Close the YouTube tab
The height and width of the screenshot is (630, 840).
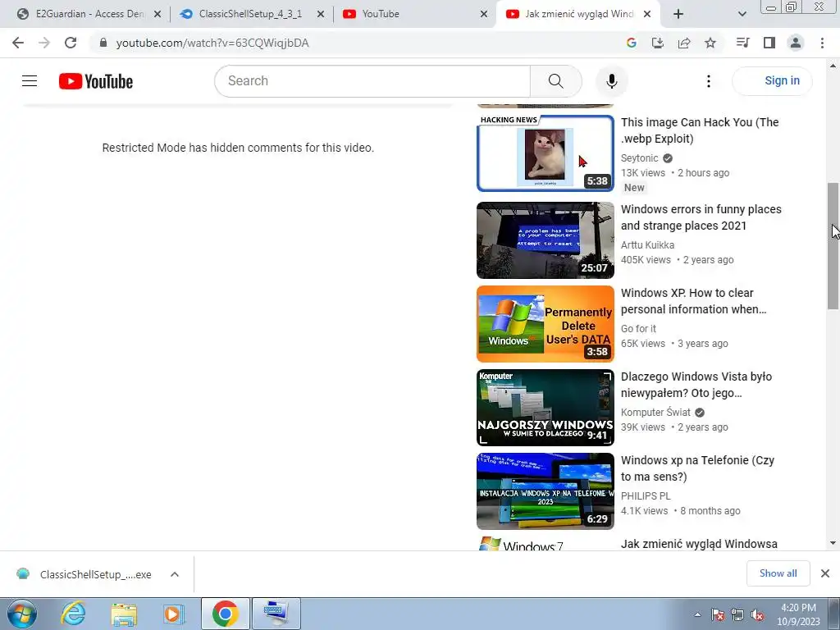click(484, 15)
